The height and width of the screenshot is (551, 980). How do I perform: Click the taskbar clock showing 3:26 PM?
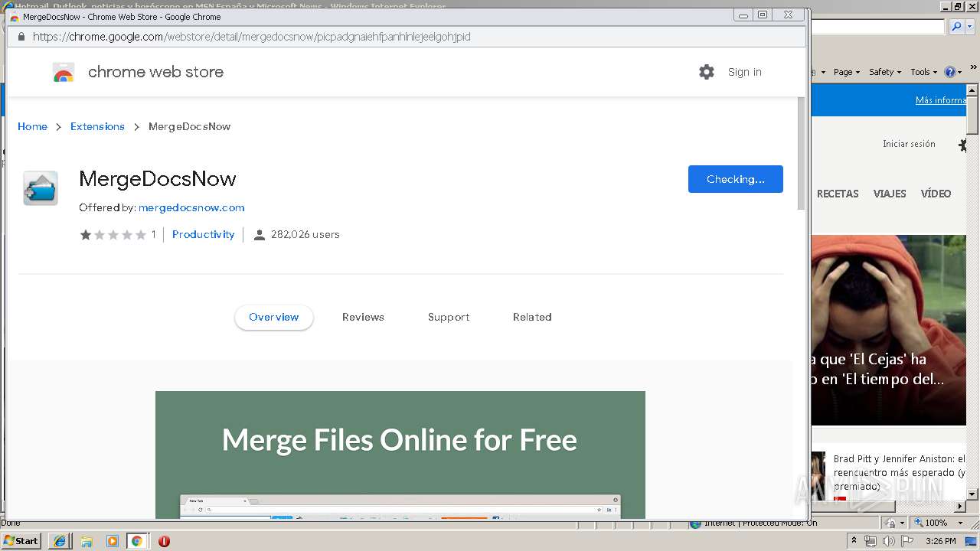(940, 541)
